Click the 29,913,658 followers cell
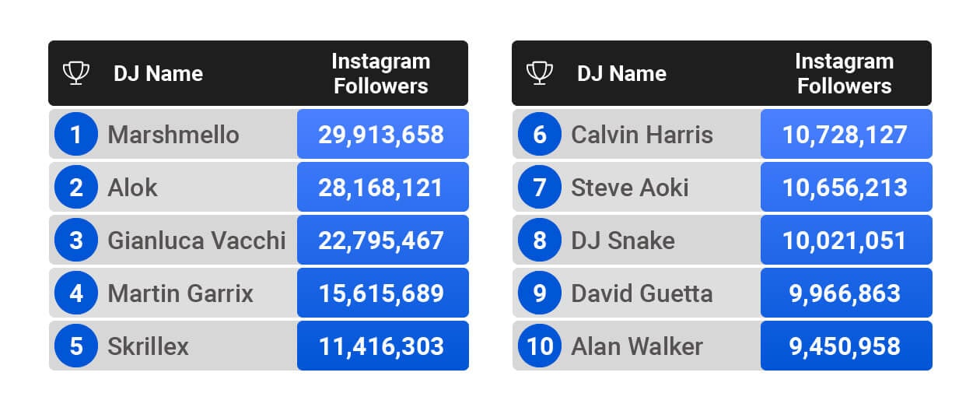Image resolution: width=980 pixels, height=411 pixels. 381,135
